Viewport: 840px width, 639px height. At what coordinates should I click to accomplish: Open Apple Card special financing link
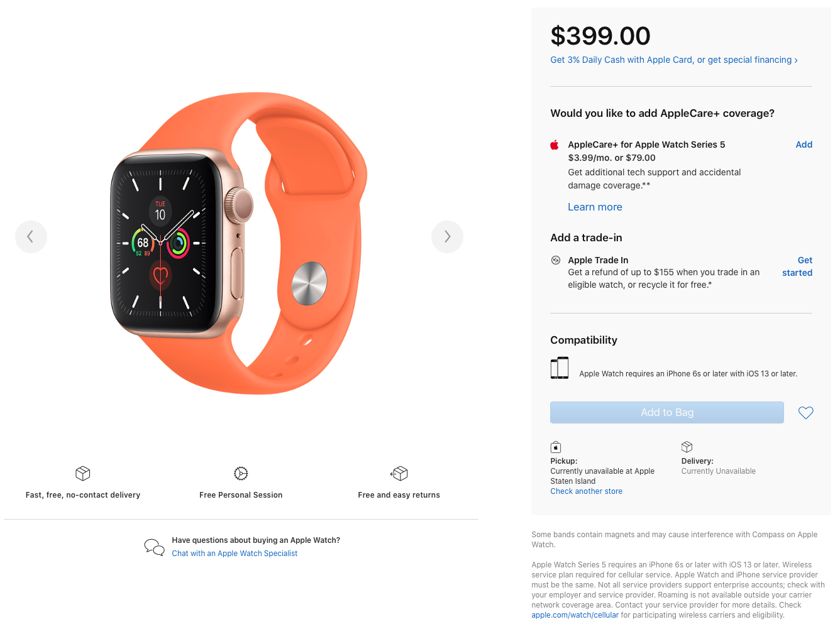pyautogui.click(x=673, y=60)
